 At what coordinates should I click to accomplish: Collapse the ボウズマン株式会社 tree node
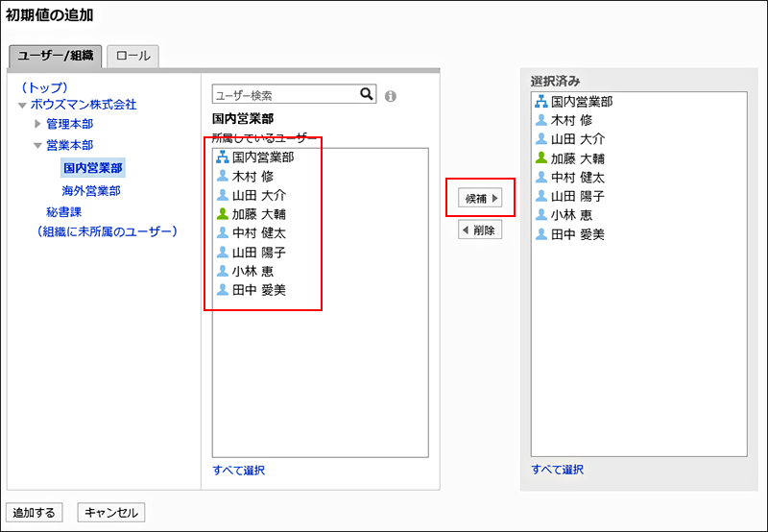[22, 106]
